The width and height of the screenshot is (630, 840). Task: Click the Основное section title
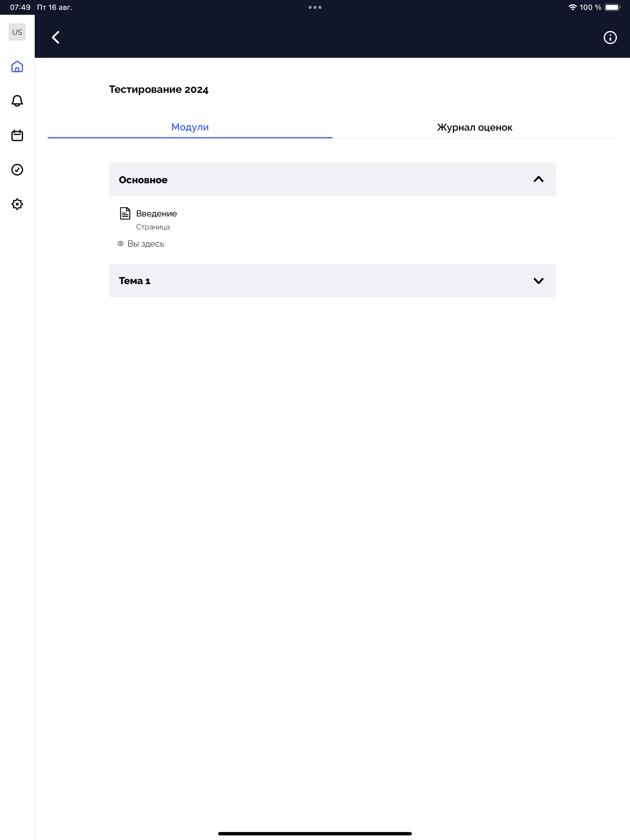(x=143, y=180)
